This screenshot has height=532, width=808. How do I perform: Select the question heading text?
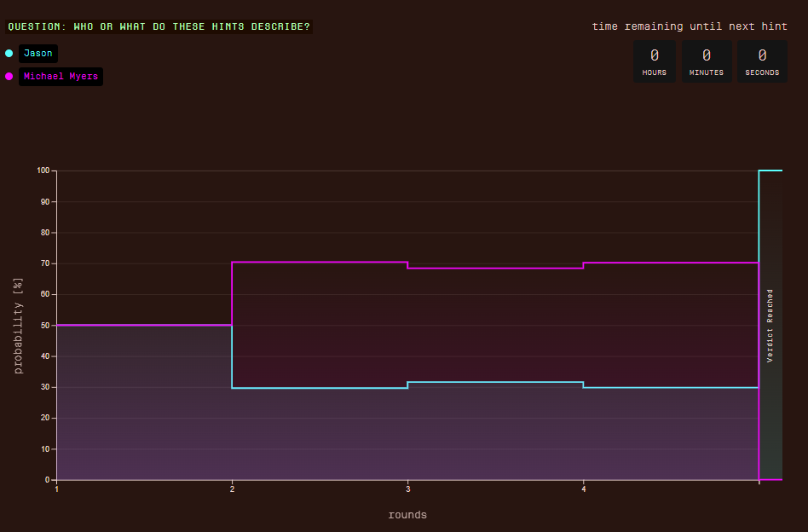(159, 26)
